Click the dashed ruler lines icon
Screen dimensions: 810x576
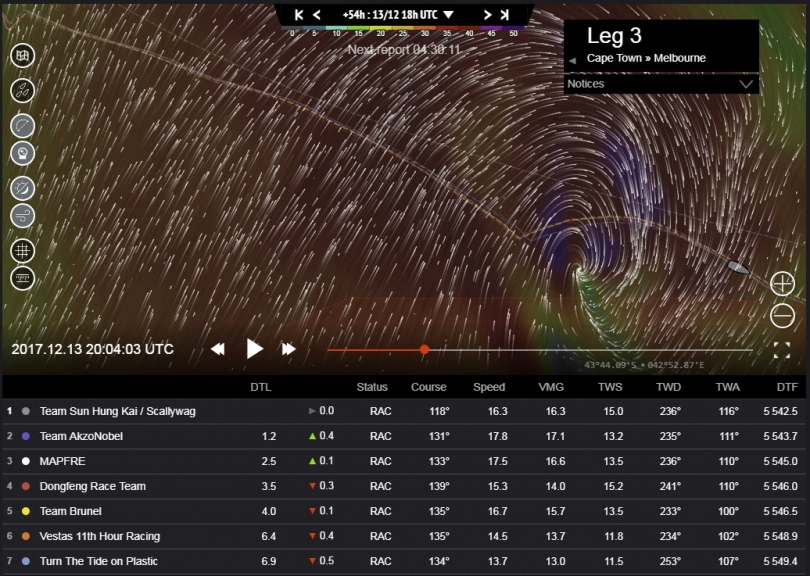(23, 278)
